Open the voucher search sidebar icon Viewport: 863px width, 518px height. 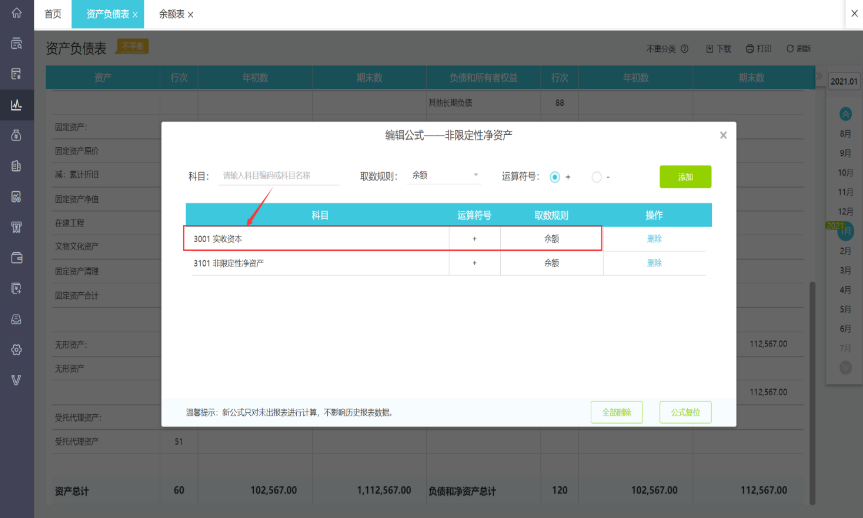(x=17, y=43)
